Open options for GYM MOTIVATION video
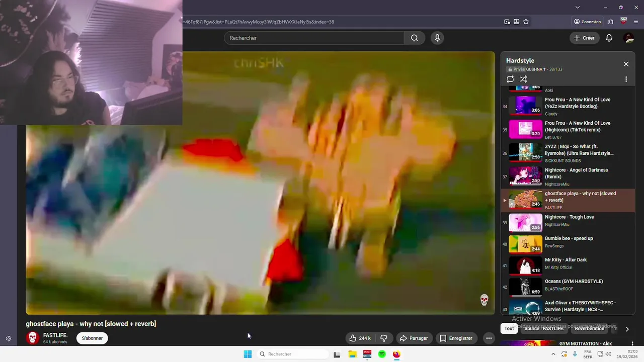Viewport: 644px width, 362px height. (632, 344)
